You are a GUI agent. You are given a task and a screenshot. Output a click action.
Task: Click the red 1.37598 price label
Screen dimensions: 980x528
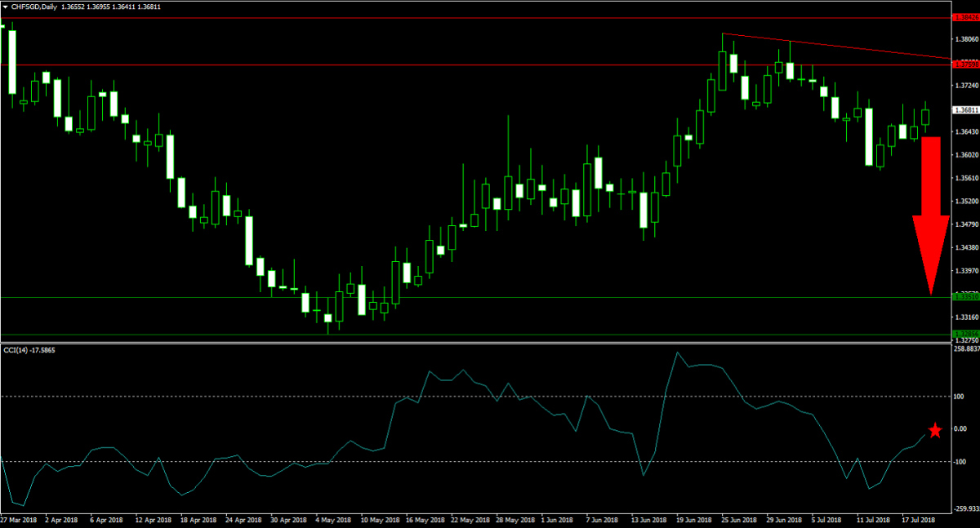[966, 63]
